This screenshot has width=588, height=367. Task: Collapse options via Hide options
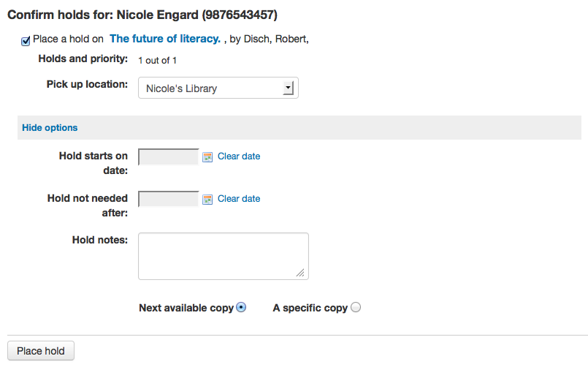(50, 128)
